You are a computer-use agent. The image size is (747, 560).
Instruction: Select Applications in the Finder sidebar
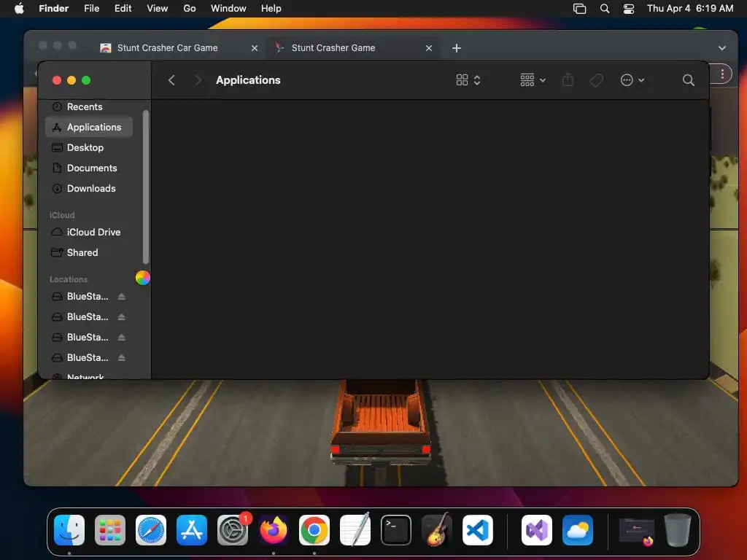point(88,127)
